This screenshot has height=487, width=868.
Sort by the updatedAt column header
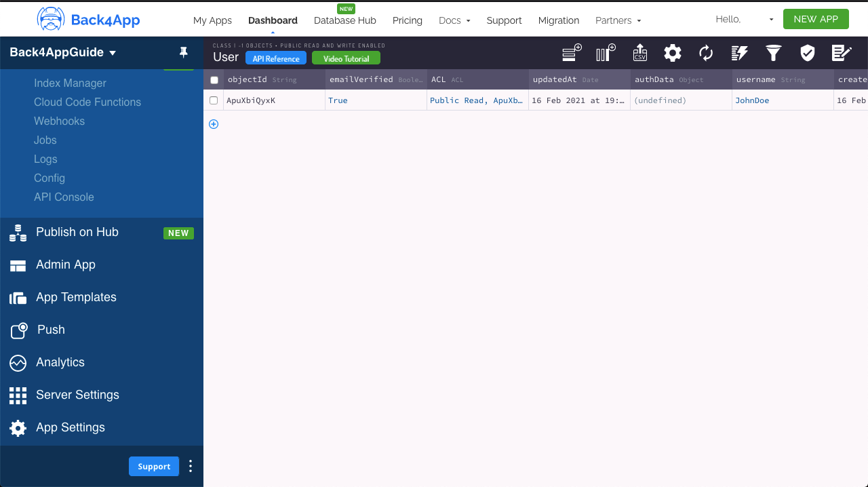(x=580, y=79)
